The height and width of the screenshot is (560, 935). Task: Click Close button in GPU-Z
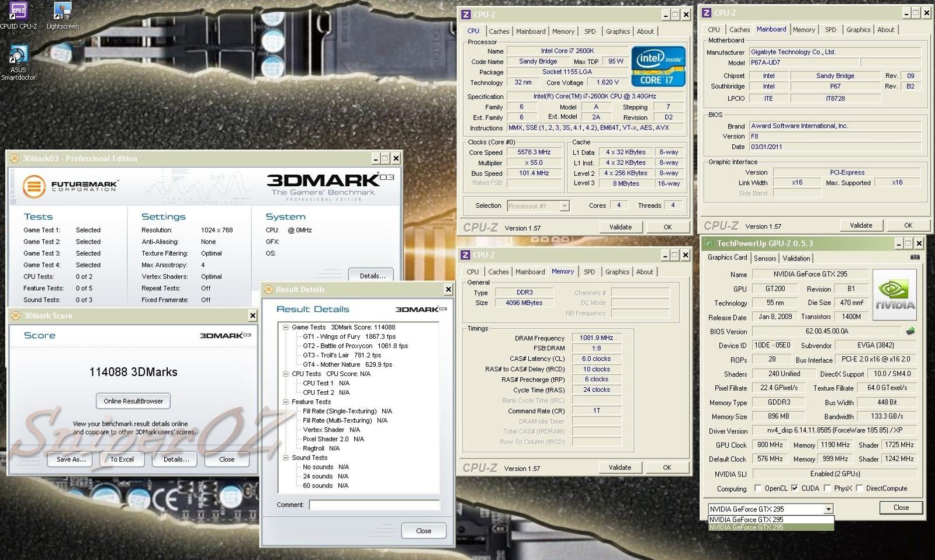click(x=901, y=508)
